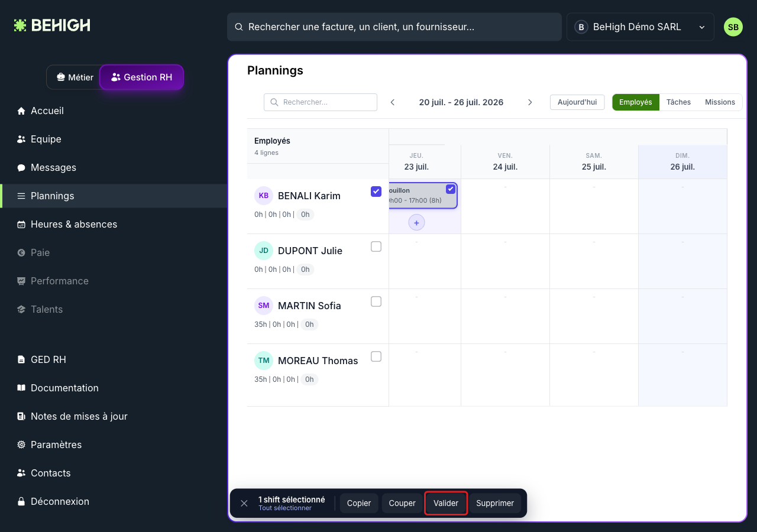Click the Equipe people icon
757x532 pixels.
[21, 140]
